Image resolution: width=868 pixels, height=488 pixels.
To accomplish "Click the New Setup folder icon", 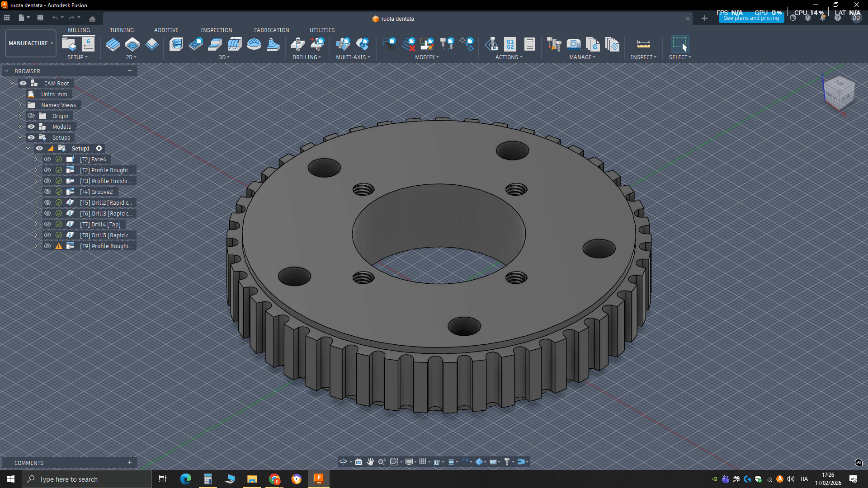I will [x=69, y=44].
